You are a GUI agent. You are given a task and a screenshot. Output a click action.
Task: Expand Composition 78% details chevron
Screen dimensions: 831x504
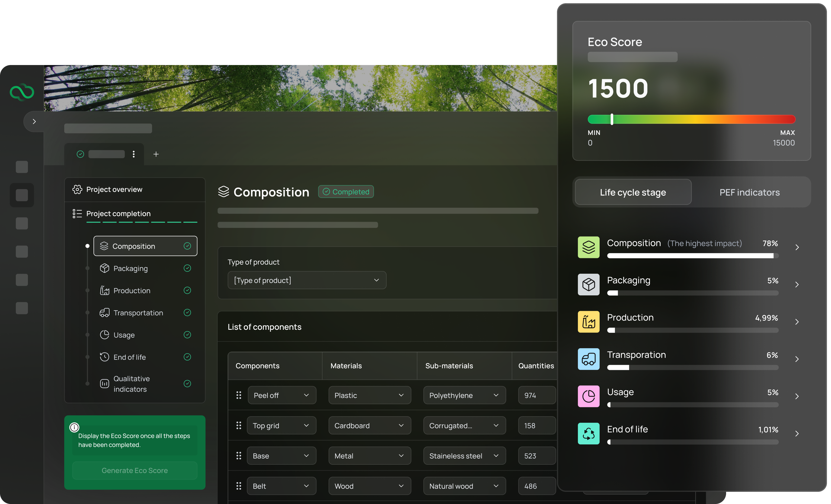797,247
